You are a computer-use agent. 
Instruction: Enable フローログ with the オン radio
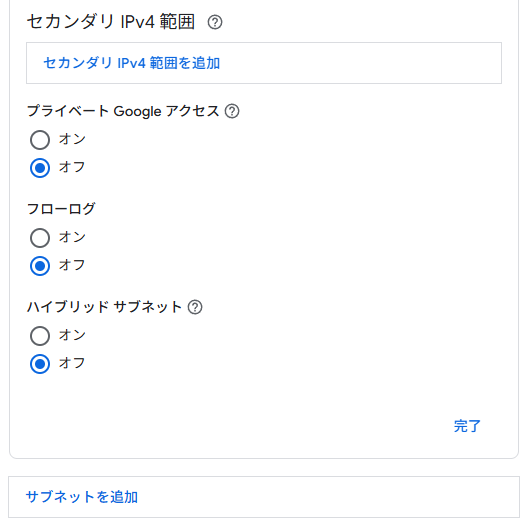pos(40,238)
